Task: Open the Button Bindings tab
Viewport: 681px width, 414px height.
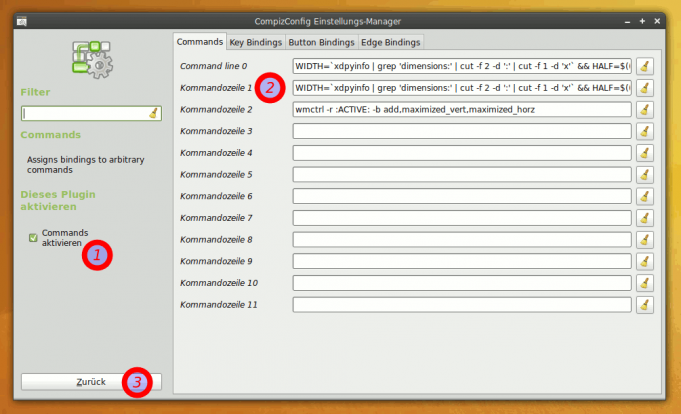Action: coord(321,42)
